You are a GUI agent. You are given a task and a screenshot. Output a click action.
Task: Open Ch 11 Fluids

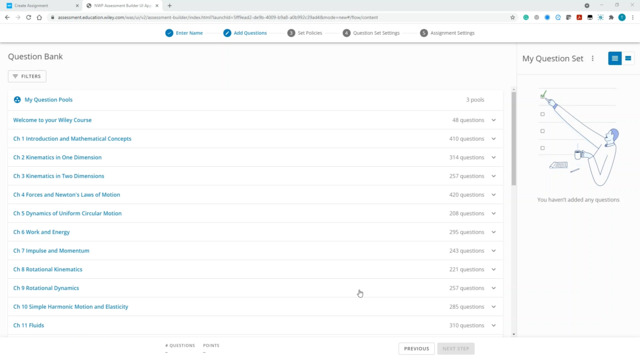(x=29, y=325)
